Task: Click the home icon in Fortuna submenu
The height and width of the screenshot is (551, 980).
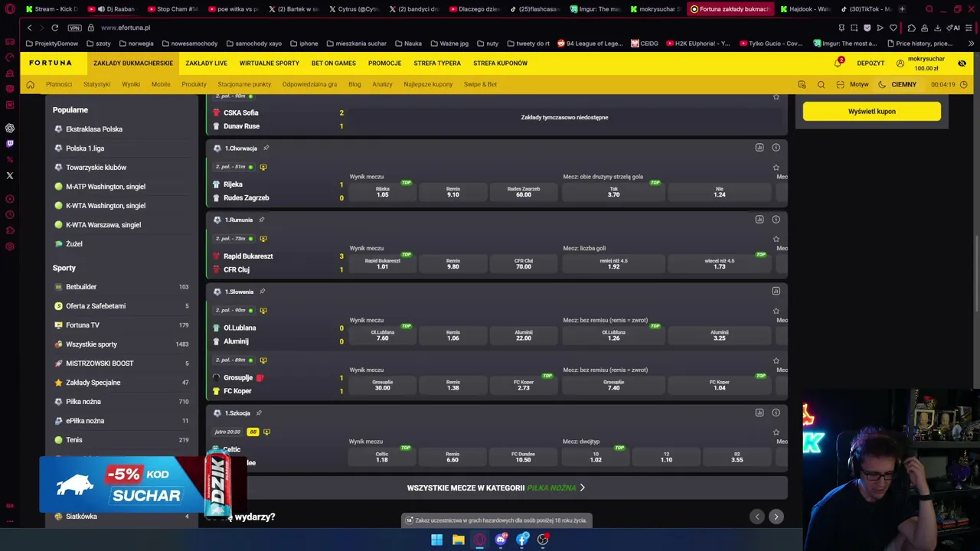Action: (x=30, y=84)
